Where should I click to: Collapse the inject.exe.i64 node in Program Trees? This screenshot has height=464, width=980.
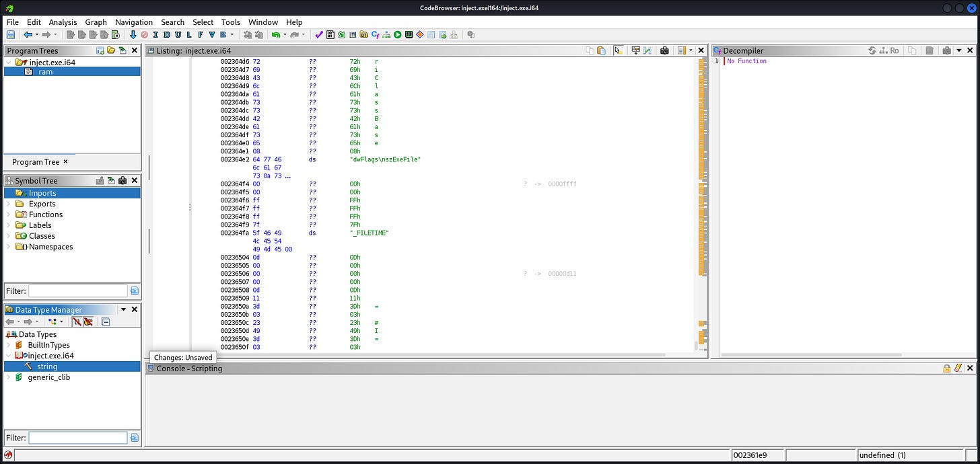9,62
